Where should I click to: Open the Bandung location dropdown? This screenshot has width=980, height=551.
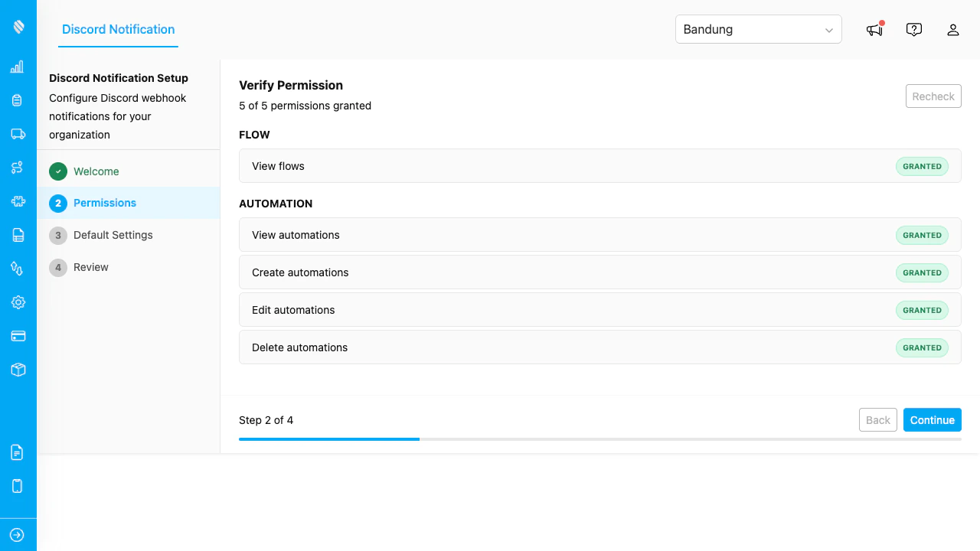(x=758, y=29)
